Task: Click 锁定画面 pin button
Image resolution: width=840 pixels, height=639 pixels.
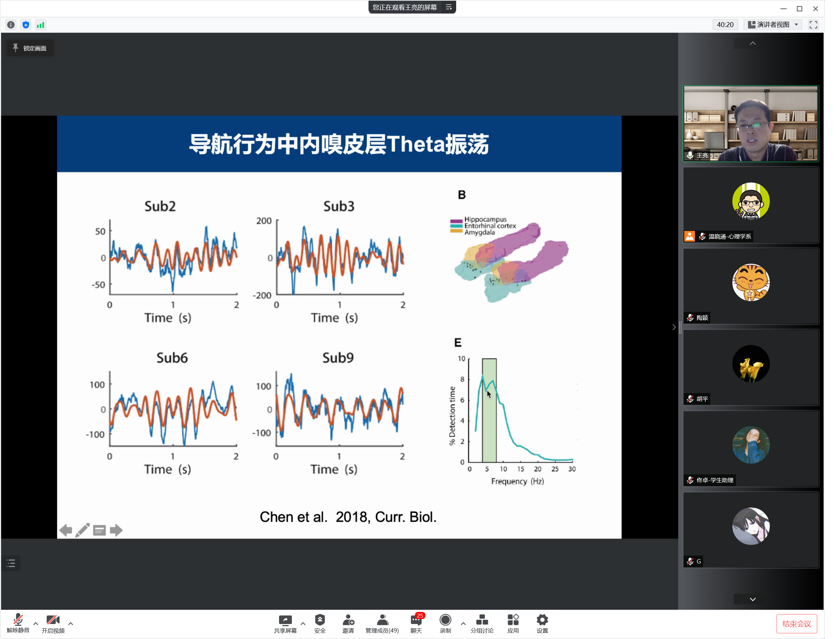Action: (30, 48)
